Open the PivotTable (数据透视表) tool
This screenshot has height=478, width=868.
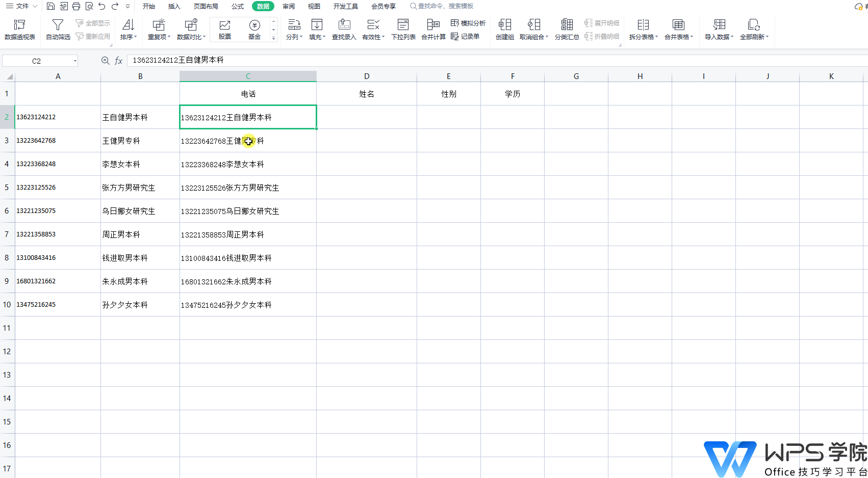point(19,30)
